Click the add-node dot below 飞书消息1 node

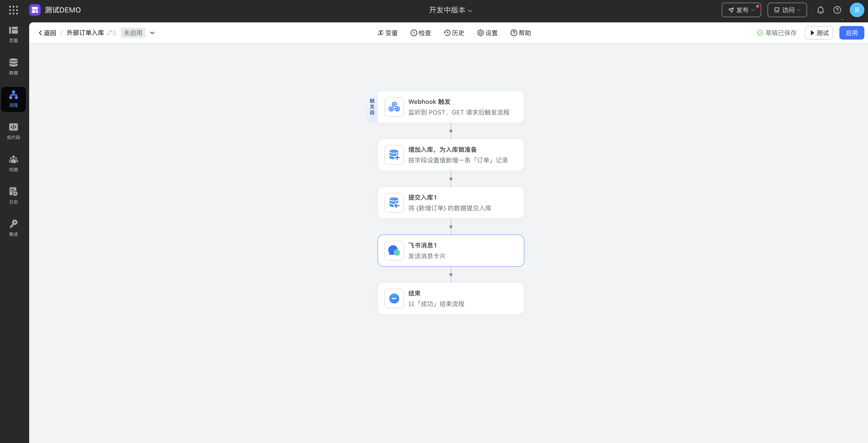[450, 275]
